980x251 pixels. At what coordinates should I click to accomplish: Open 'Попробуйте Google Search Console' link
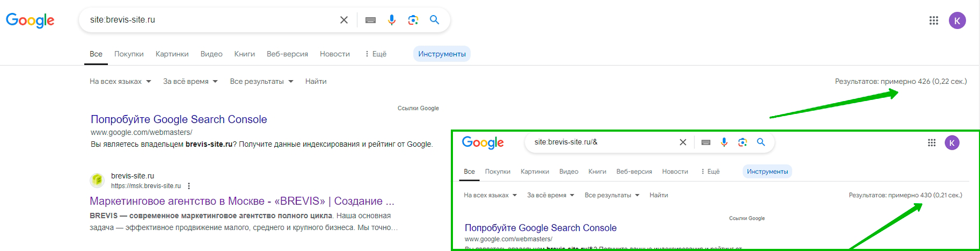tap(179, 119)
